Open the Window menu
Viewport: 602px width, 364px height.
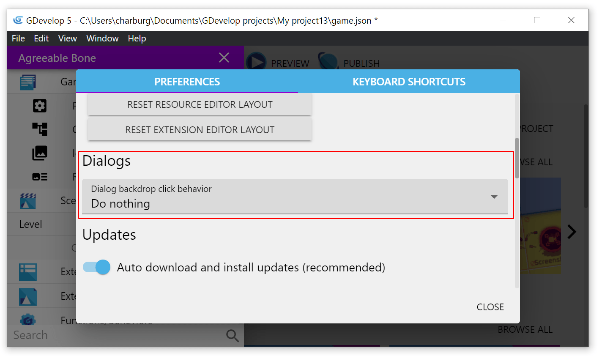102,38
